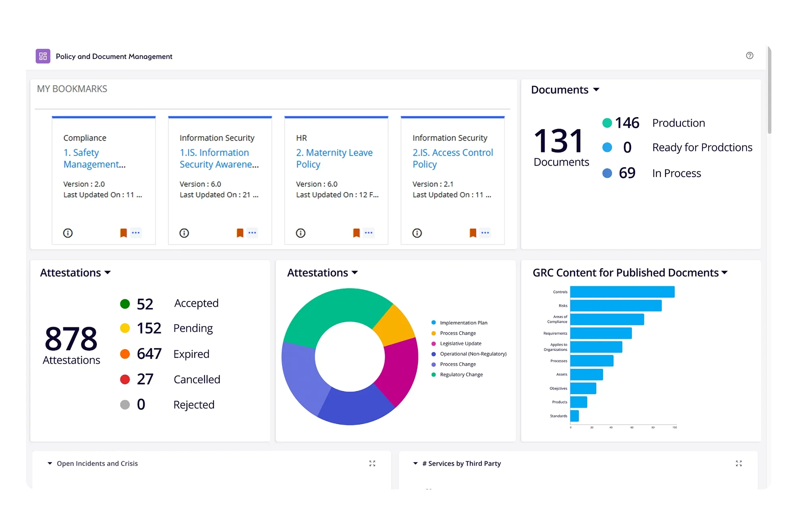Collapse the Services by Third Party section
The height and width of the screenshot is (532, 800).
[414, 463]
